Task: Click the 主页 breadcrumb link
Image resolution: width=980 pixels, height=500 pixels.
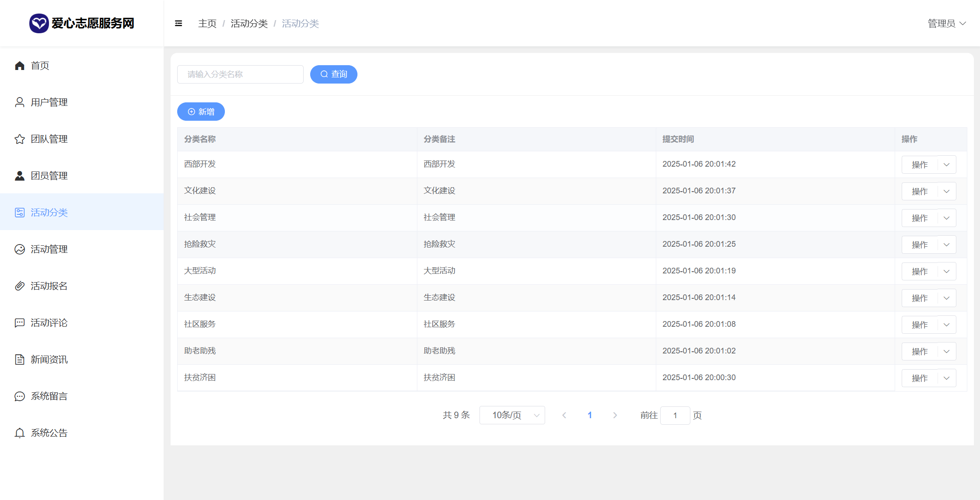Action: pyautogui.click(x=207, y=24)
